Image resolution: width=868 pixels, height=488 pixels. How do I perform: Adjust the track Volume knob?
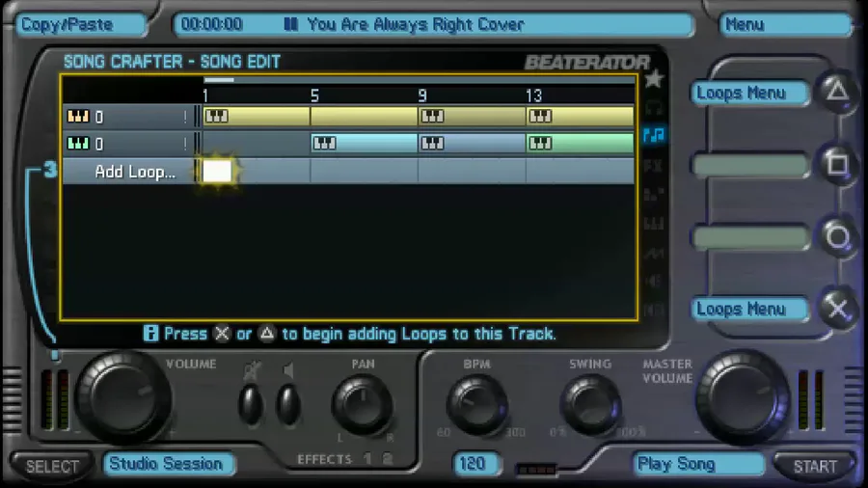(x=122, y=397)
